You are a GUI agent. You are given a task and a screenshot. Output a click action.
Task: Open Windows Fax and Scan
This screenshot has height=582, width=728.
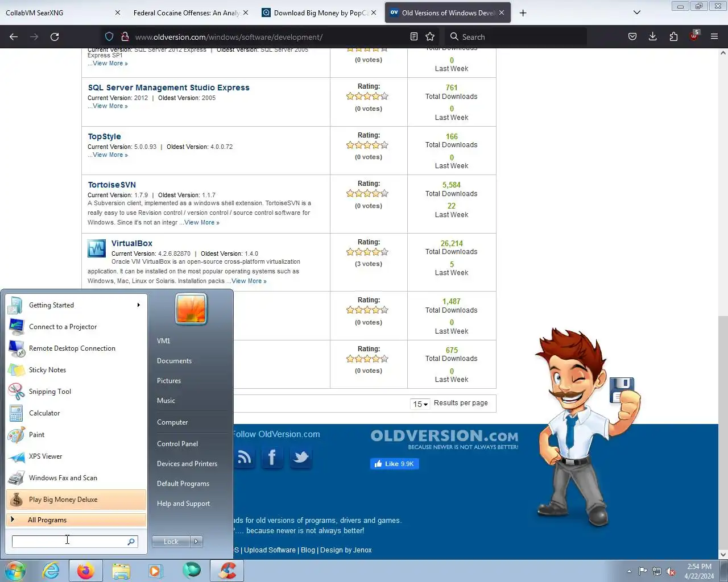tap(76, 478)
